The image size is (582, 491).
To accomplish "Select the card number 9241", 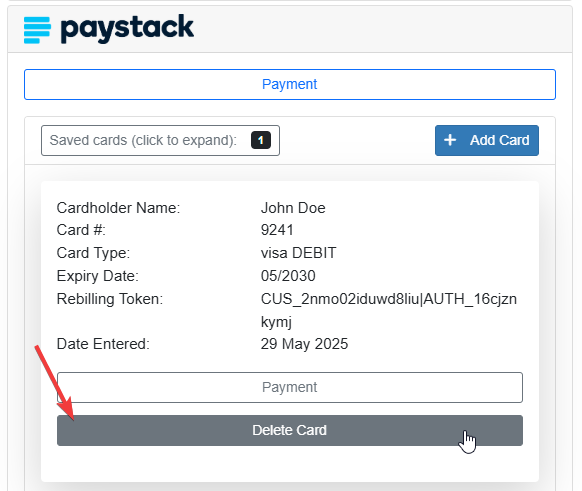I will (x=277, y=230).
